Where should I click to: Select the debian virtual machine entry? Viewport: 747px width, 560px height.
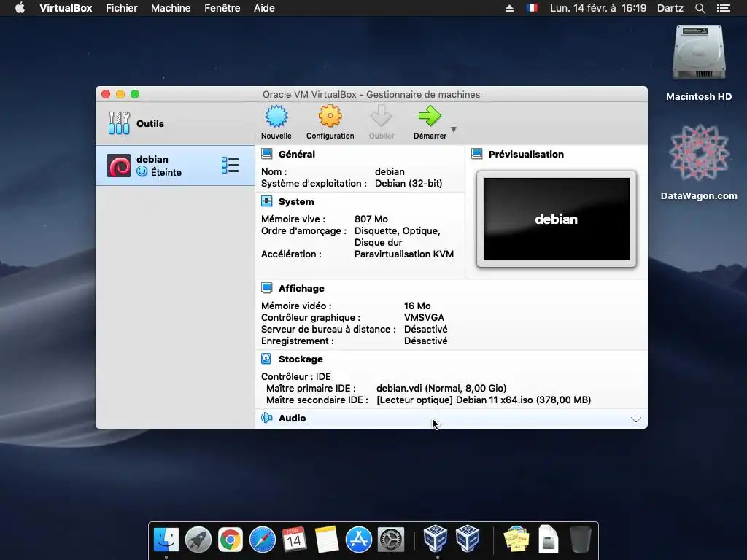[175, 166]
